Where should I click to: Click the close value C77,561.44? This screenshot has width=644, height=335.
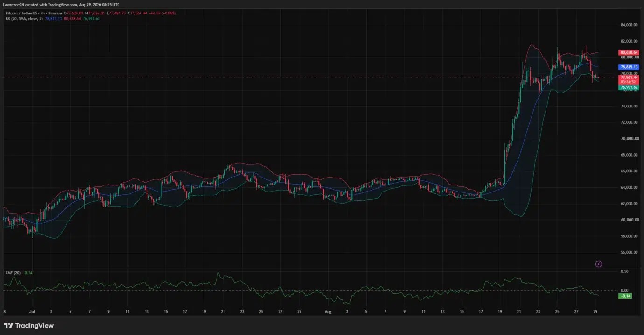point(137,13)
